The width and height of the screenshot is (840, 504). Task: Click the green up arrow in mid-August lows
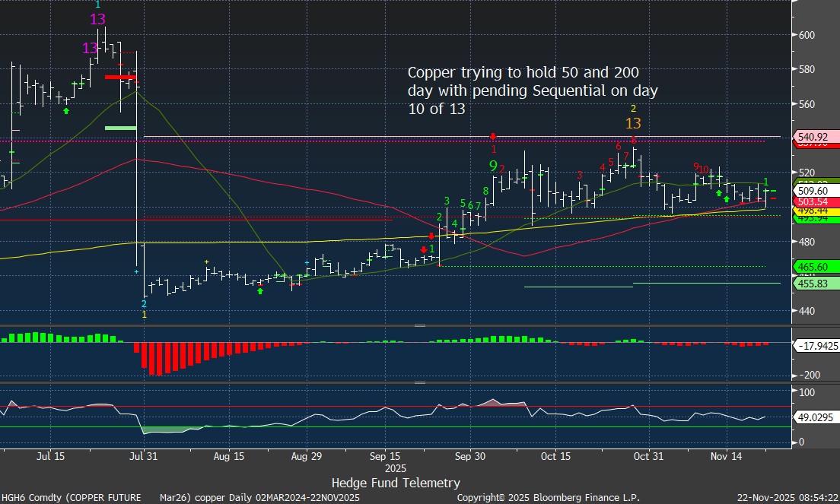(x=260, y=290)
